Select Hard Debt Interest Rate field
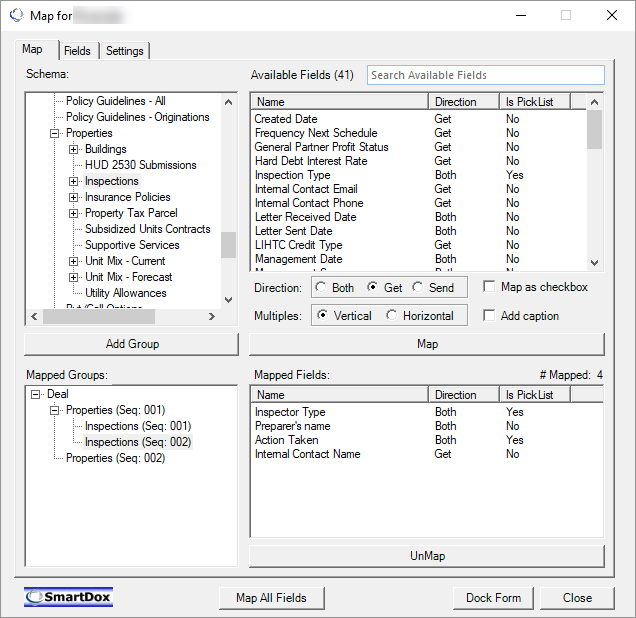The image size is (636, 618). coord(311,161)
